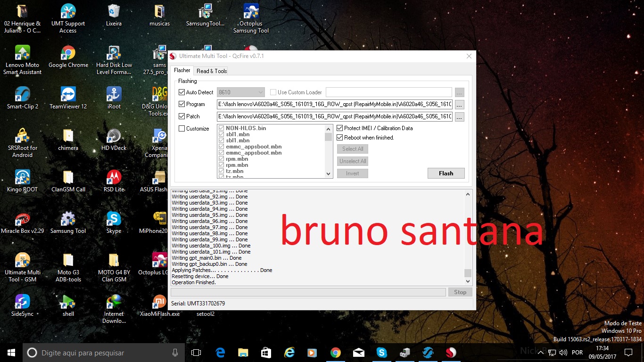Select SRSRoot for Android icon

(x=23, y=143)
